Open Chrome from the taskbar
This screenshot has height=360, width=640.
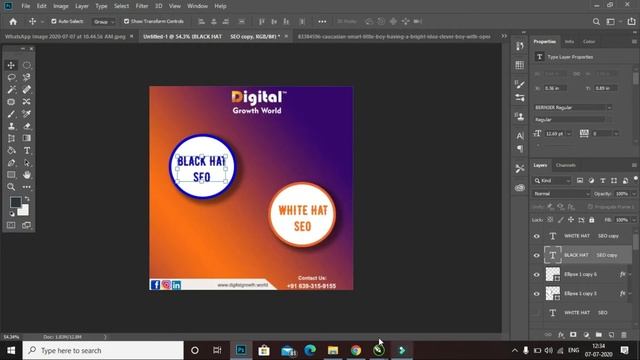(356, 350)
